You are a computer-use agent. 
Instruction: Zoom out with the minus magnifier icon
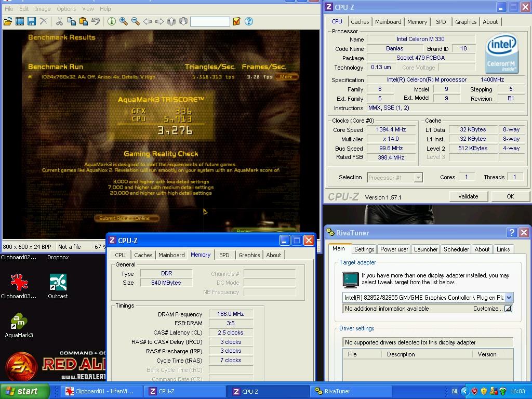click(x=136, y=22)
